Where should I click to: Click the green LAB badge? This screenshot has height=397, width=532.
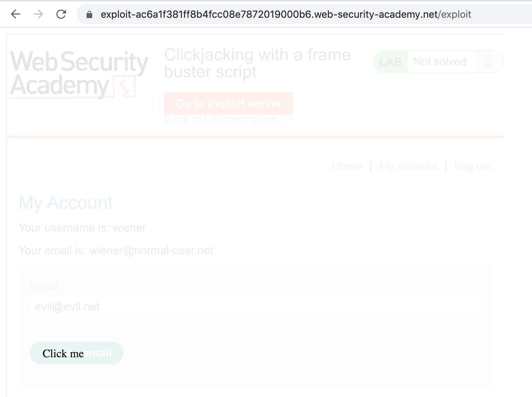[x=390, y=62]
